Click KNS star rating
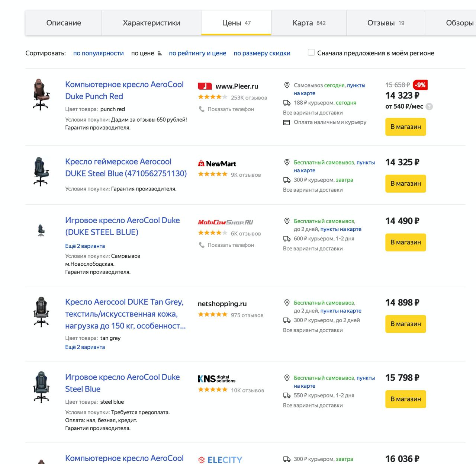The height and width of the screenshot is (464, 476). click(213, 390)
